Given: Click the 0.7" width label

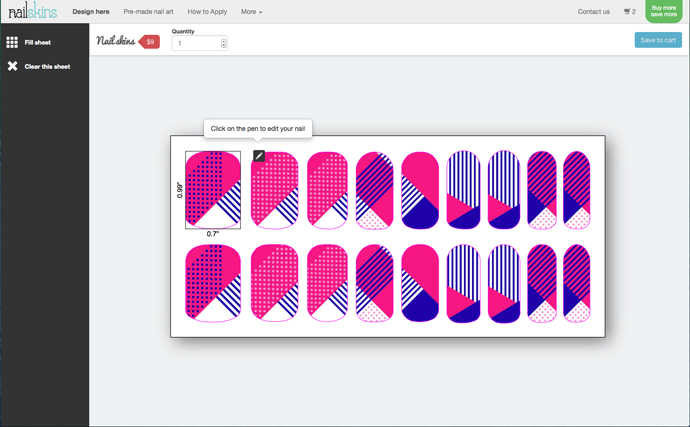Looking at the screenshot, I should coord(213,234).
